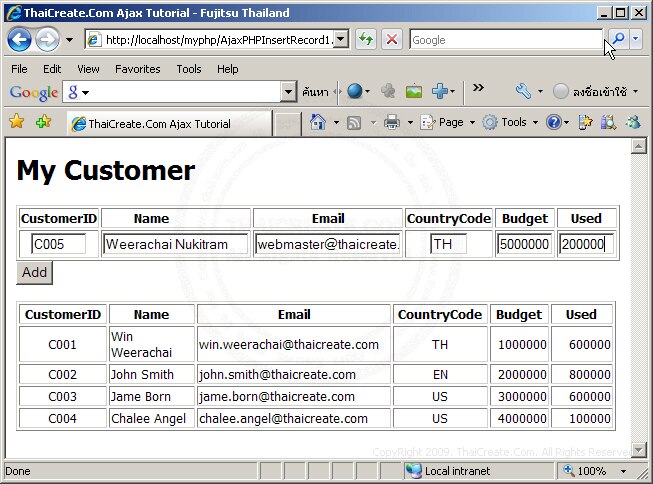Image resolution: width=653 pixels, height=484 pixels.
Task: Click the Google toolbar blue globe icon
Action: [355, 91]
